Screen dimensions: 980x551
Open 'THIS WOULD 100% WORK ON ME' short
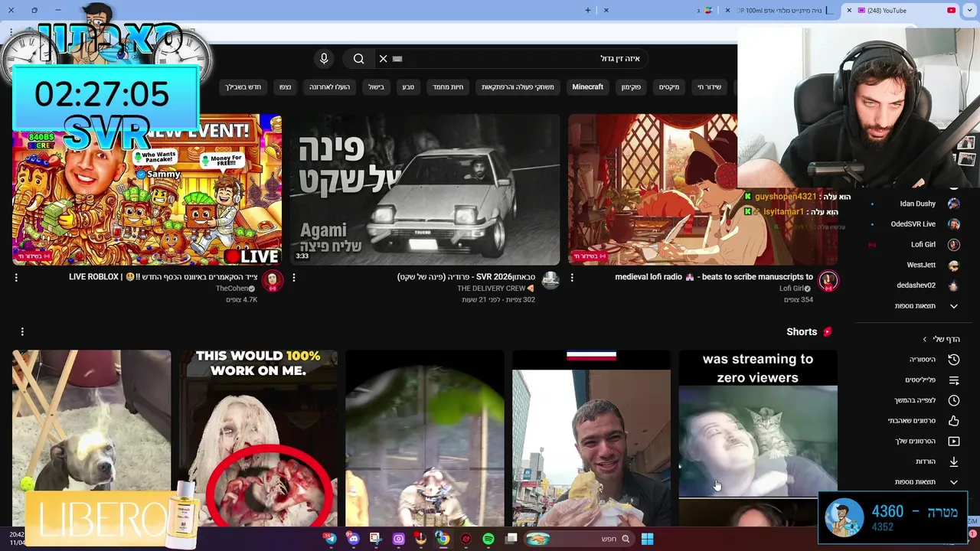tap(258, 439)
